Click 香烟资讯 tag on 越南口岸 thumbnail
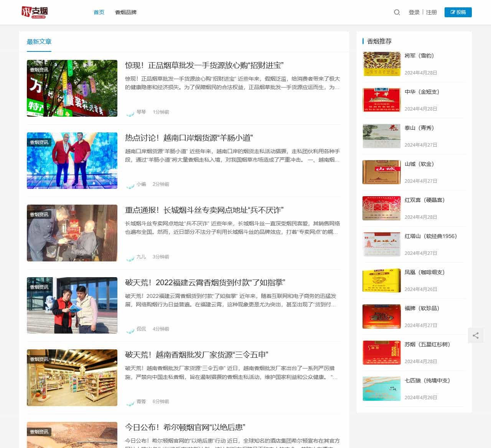Viewport: 491px width, 448px height. pos(39,142)
